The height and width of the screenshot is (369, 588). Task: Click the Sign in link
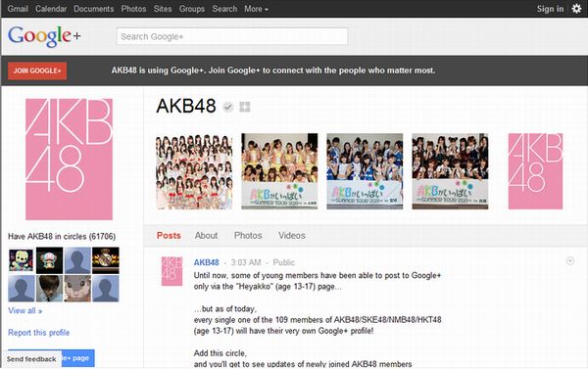550,9
